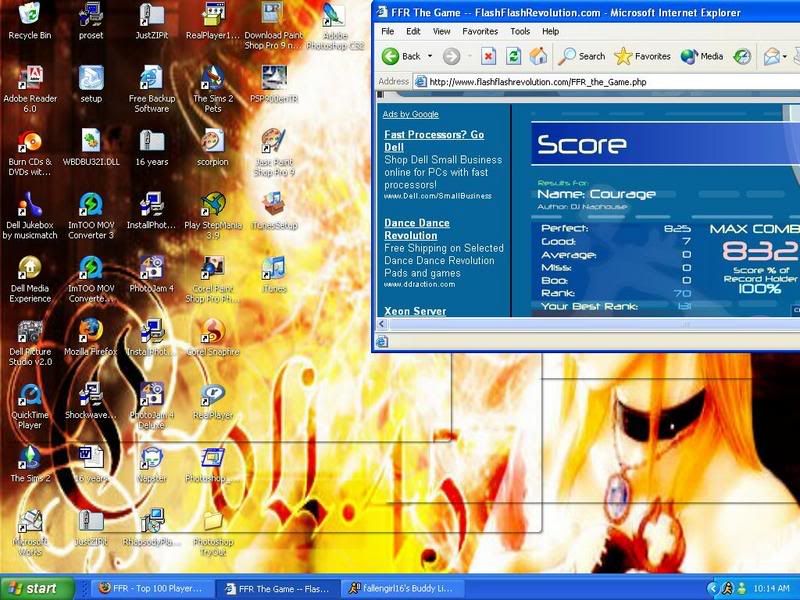This screenshot has height=600, width=800.
Task: Click the Ads by Google link
Action: 410,114
